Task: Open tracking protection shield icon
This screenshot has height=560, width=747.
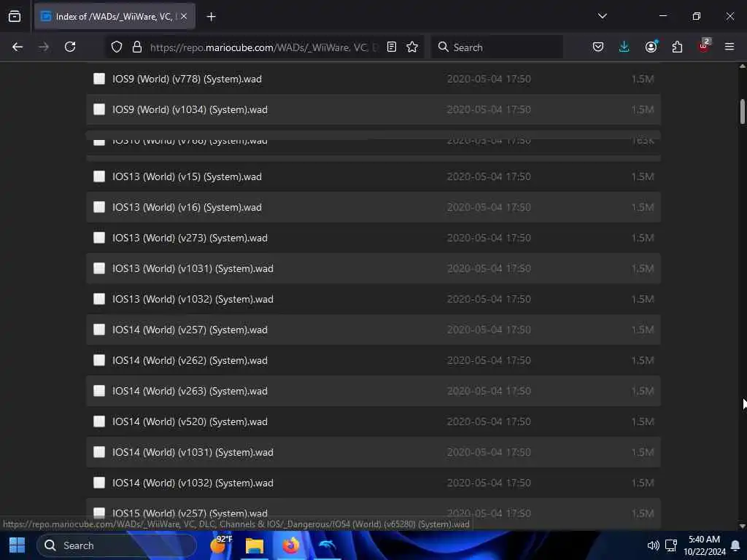Action: [x=117, y=47]
